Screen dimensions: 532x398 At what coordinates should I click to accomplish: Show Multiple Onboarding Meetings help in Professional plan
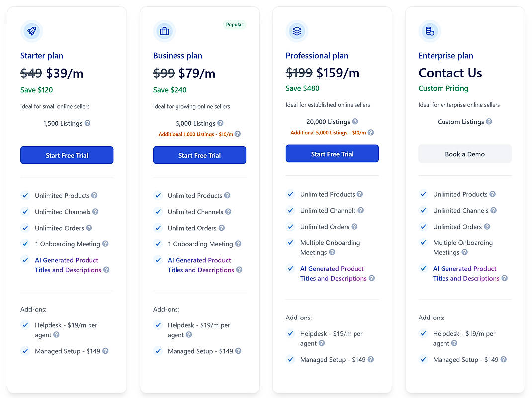point(332,252)
